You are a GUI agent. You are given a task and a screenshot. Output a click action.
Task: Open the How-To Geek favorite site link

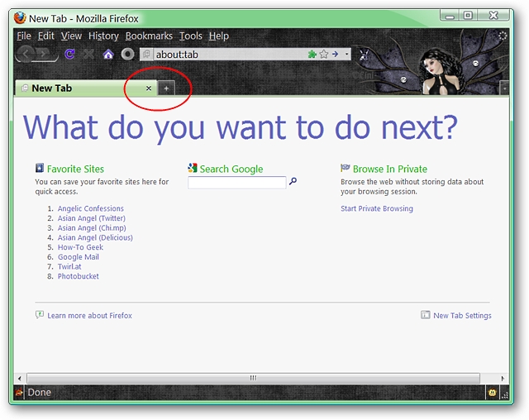click(80, 247)
